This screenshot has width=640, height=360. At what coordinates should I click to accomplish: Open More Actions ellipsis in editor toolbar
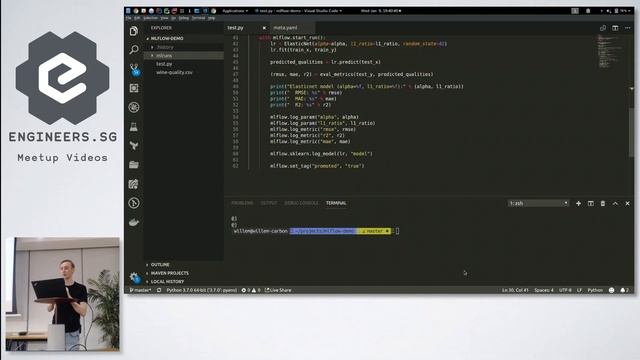[x=627, y=28]
